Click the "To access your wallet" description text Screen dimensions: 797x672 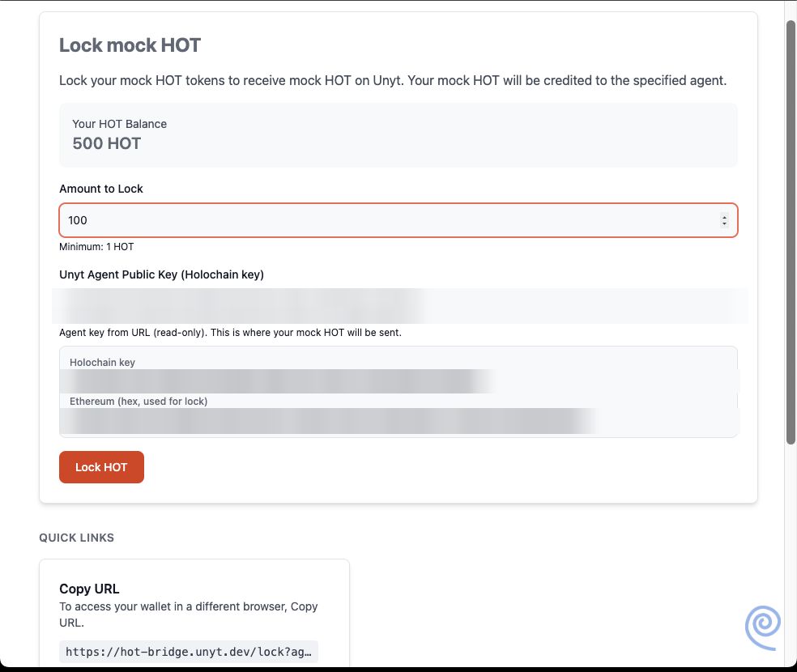coord(189,615)
